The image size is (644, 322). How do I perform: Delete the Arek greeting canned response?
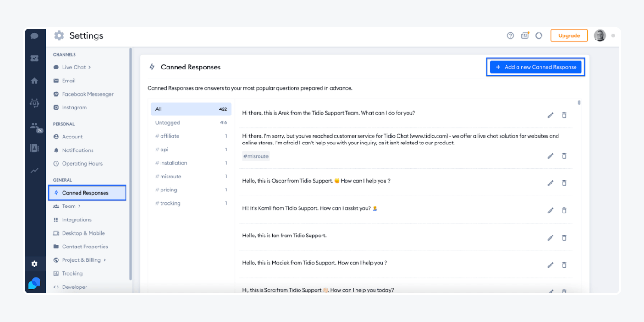pyautogui.click(x=564, y=115)
